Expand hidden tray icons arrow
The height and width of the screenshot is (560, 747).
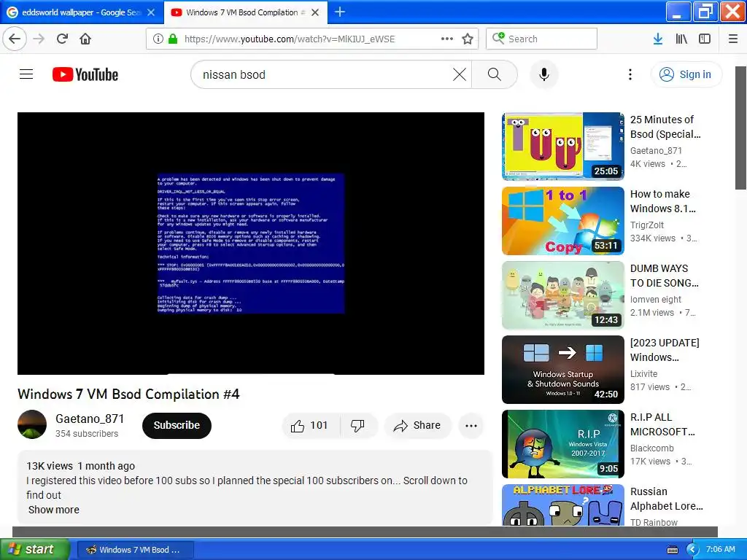coord(692,550)
